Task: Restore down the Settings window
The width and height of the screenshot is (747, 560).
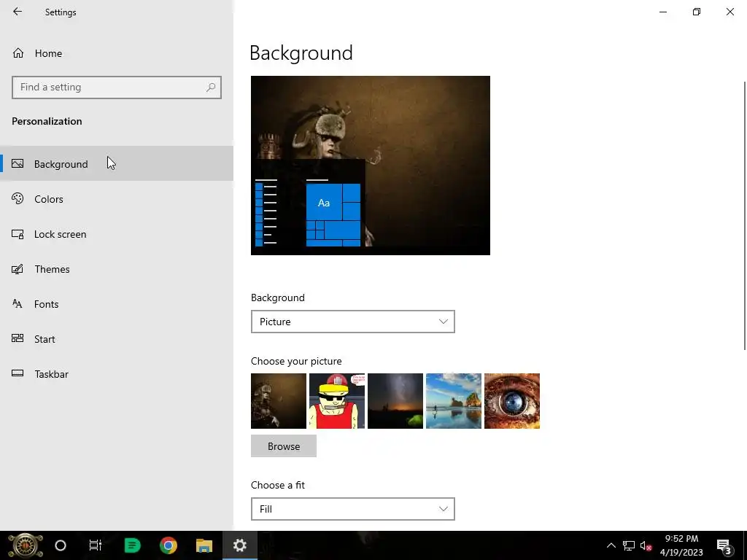Action: coord(697,12)
